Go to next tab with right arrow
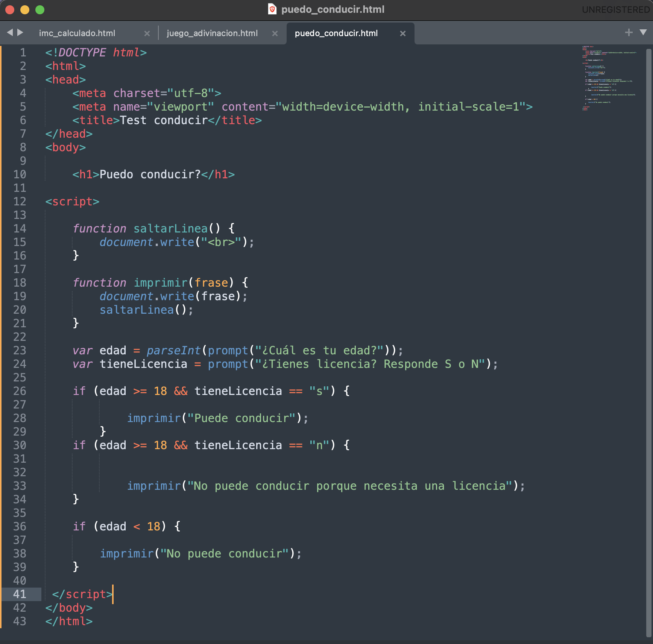Image resolution: width=653 pixels, height=644 pixels. click(20, 33)
